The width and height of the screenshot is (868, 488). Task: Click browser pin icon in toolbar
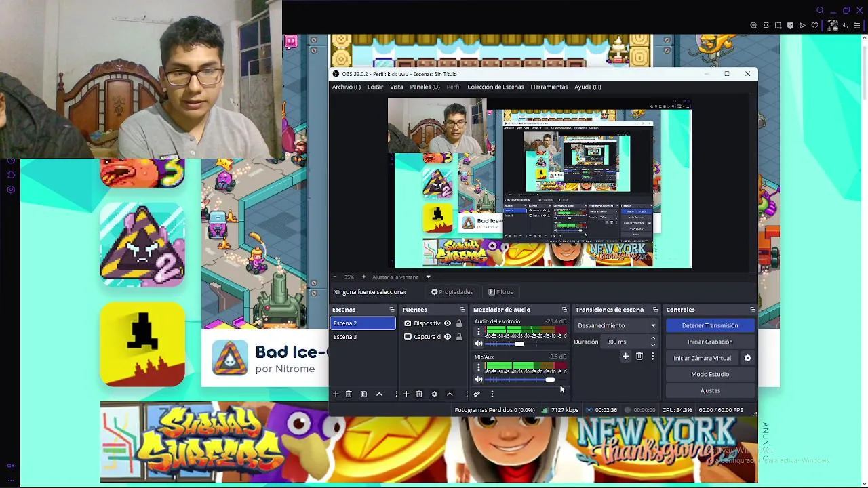click(766, 26)
